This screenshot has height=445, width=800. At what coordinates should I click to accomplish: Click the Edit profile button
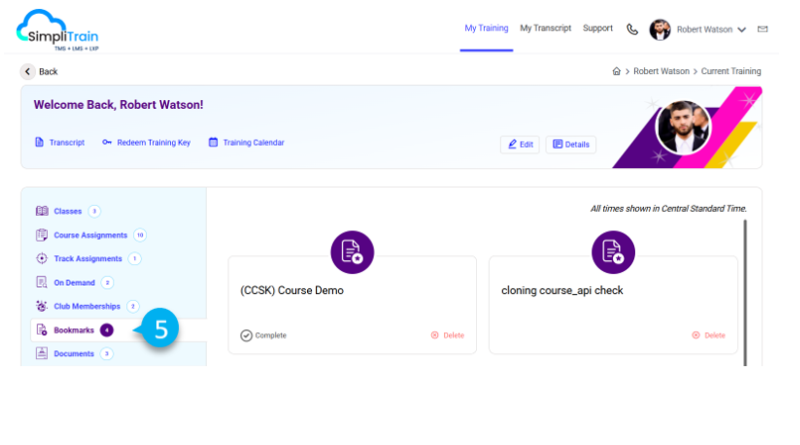click(x=520, y=144)
